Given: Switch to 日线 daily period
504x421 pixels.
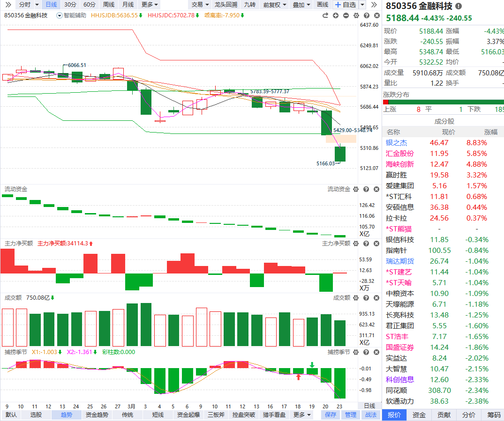Looking at the screenshot, I should 51,5.
